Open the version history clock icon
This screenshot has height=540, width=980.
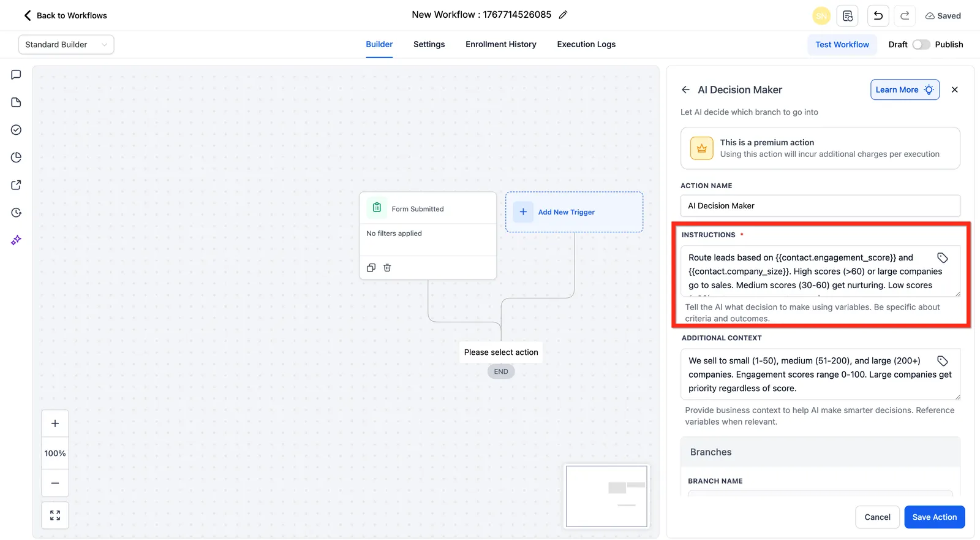tap(17, 213)
